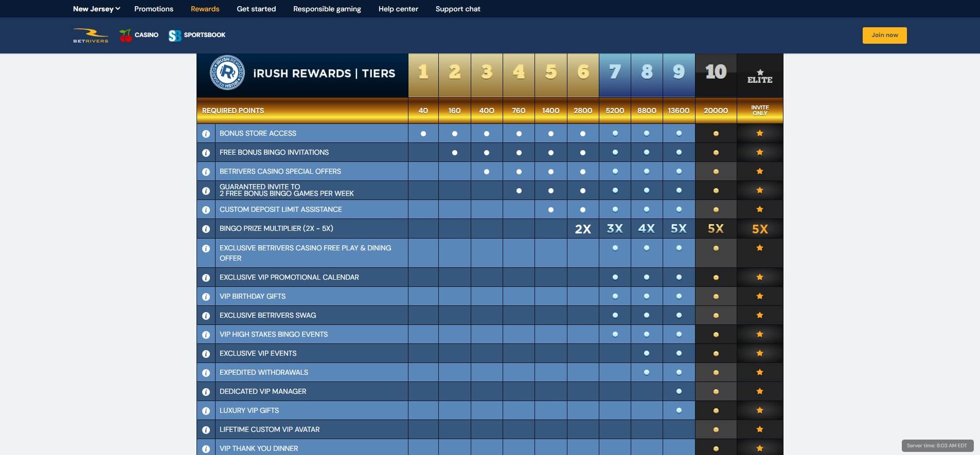Screen dimensions: 980x455
Task: Click the server time indicator
Action: pos(937,446)
